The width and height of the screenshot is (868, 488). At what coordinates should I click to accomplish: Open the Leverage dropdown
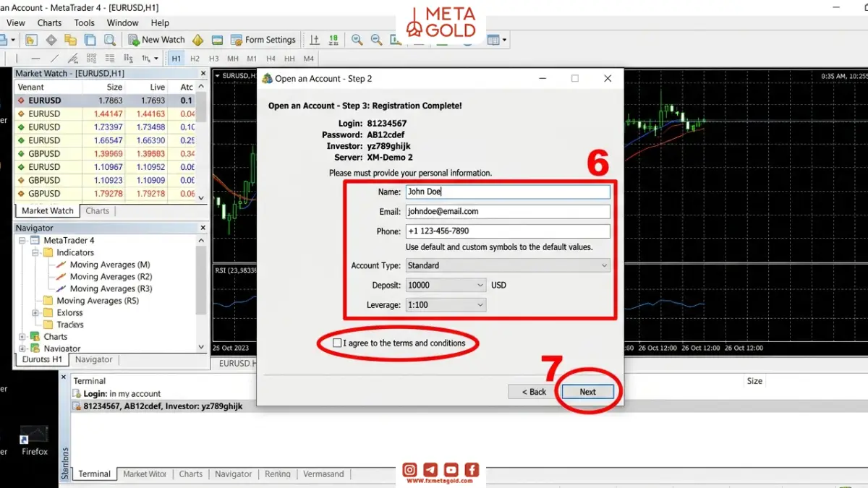(446, 305)
